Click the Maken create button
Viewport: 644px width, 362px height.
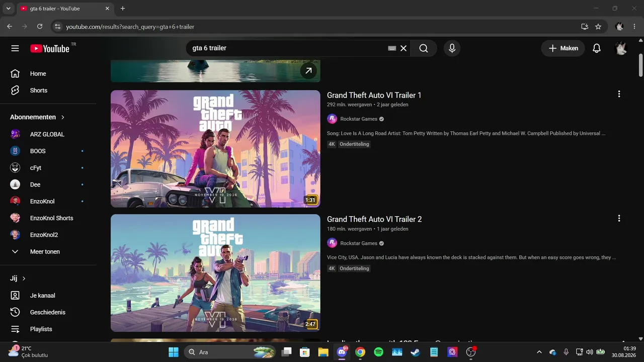(563, 48)
